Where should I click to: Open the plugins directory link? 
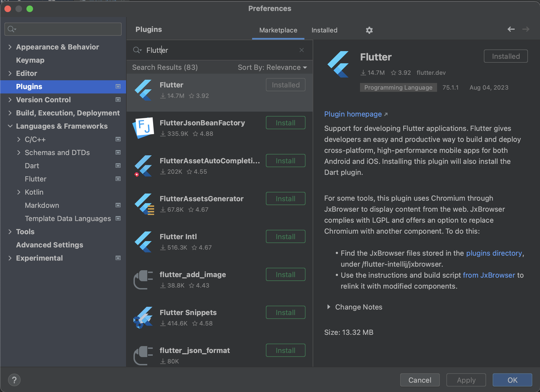[494, 253]
